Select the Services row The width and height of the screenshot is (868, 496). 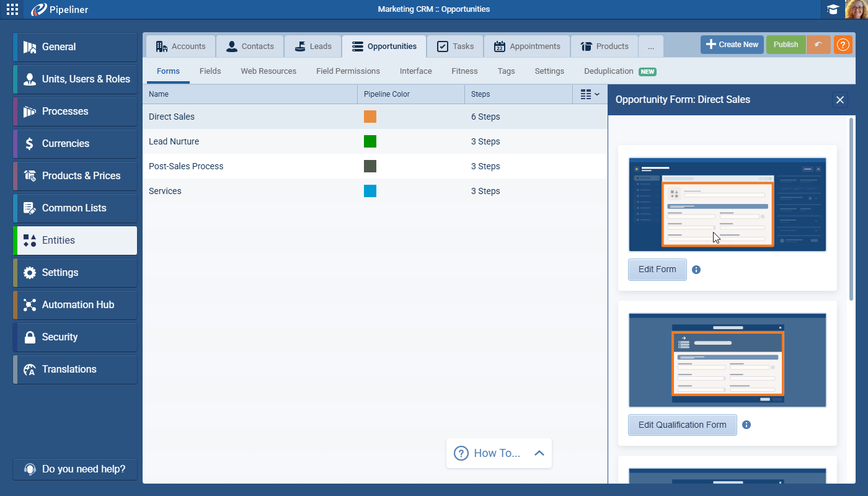[x=375, y=191]
